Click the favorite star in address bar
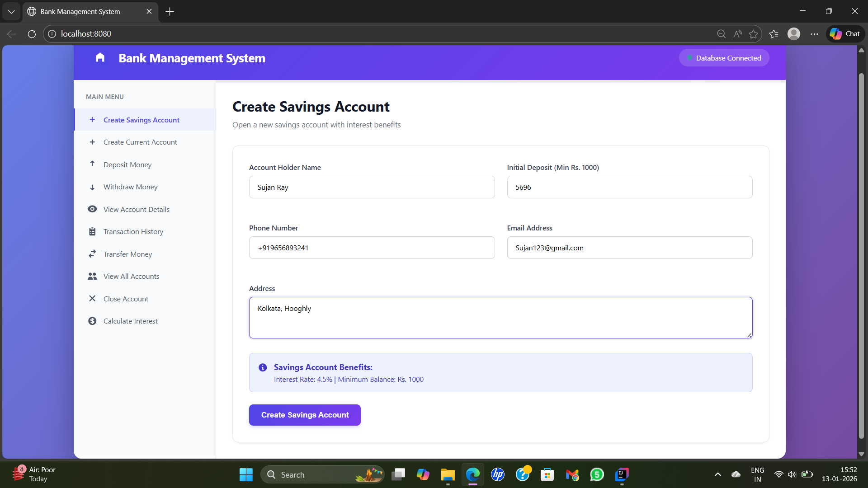Screen dimensions: 868x488 [753, 34]
